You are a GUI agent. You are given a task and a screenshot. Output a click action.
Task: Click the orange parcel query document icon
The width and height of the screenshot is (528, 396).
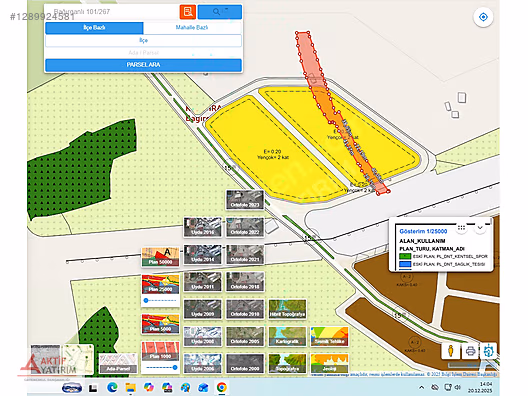tap(188, 12)
